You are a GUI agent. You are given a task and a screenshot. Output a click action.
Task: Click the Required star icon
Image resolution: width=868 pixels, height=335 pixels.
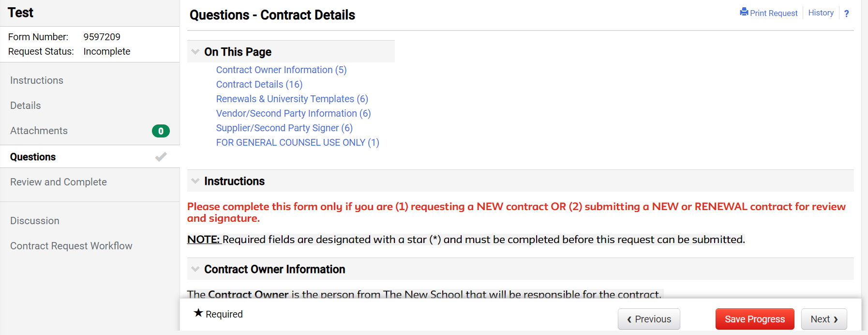[198, 313]
